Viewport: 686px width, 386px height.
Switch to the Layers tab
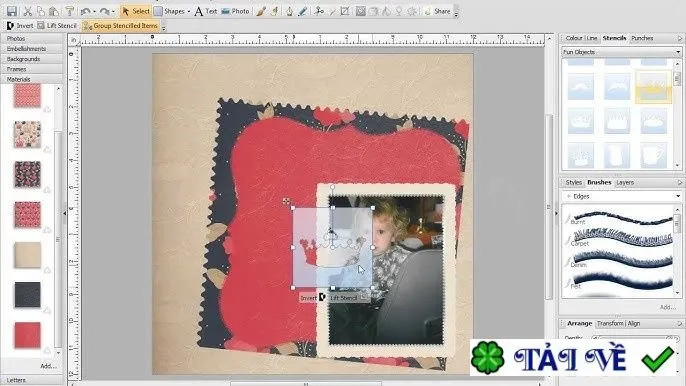[x=625, y=182]
